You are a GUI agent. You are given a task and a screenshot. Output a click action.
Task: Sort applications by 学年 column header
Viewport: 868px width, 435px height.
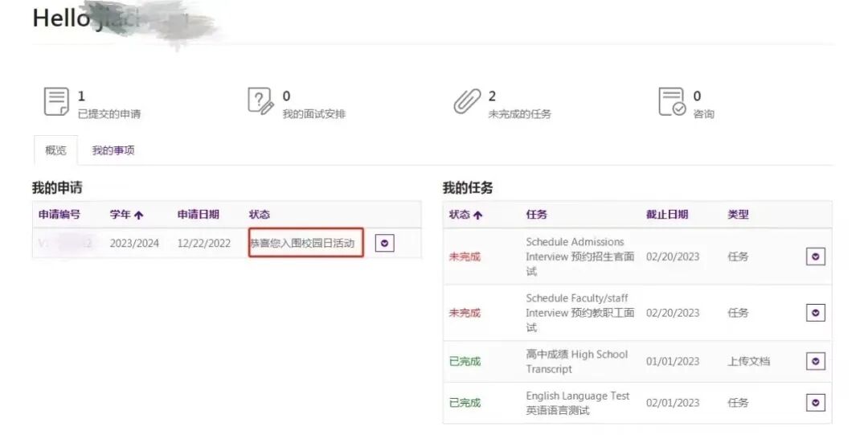click(x=126, y=215)
